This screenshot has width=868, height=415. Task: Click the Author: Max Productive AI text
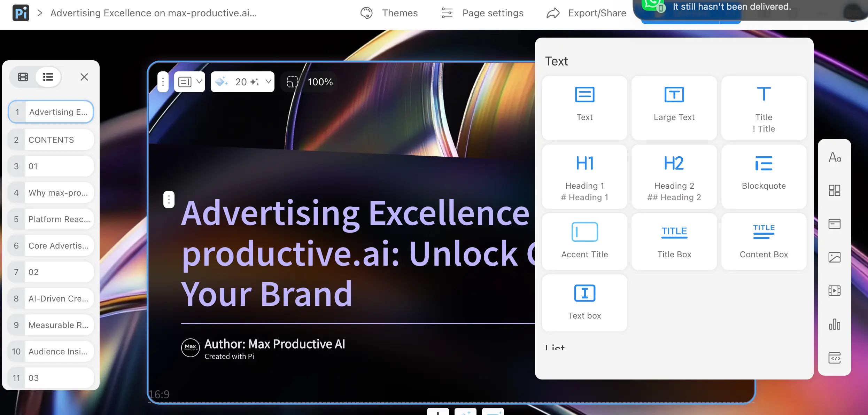(275, 344)
